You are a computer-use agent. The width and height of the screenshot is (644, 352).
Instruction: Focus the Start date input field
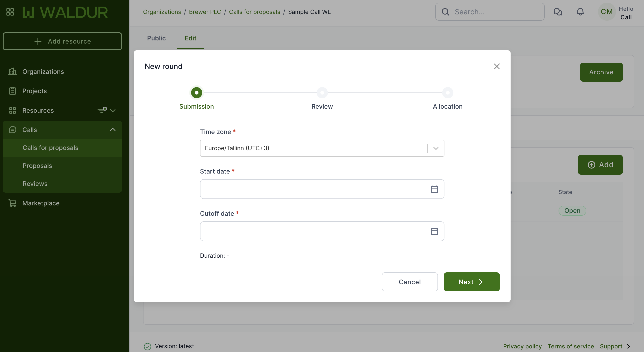(x=313, y=189)
